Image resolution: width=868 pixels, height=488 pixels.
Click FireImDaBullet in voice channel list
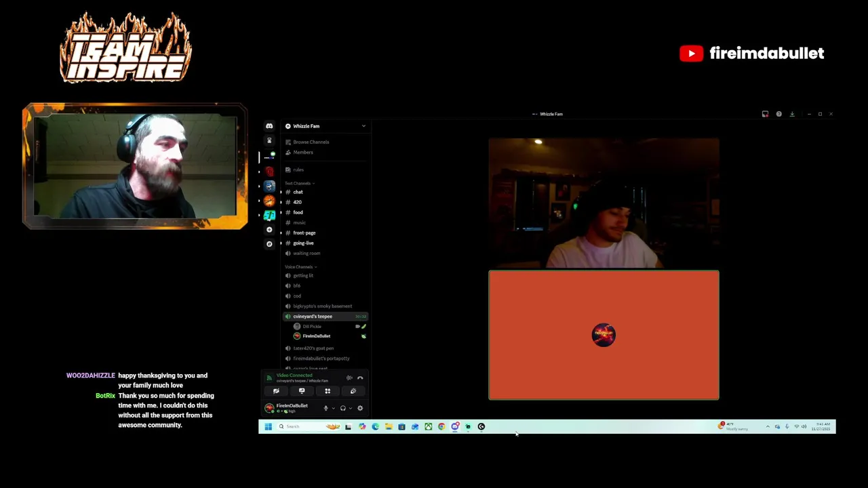click(330, 336)
